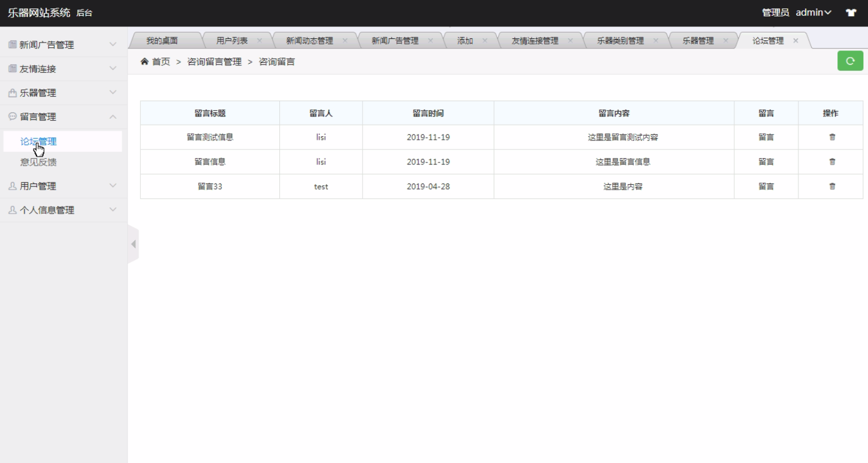This screenshot has width=868, height=463.
Task: Switch to the 新闻广告管理 tab
Action: pos(395,41)
